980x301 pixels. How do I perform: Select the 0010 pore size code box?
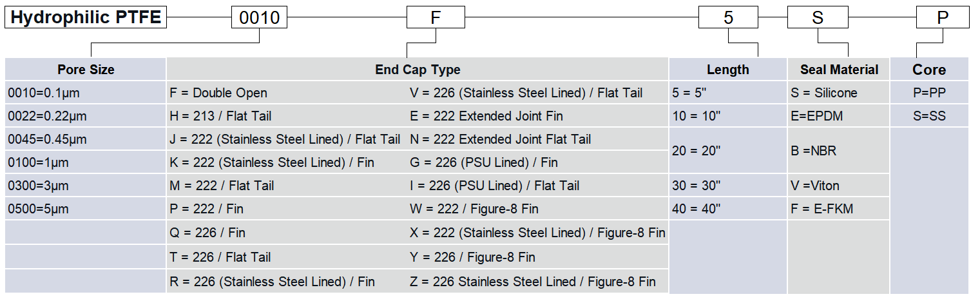(259, 17)
